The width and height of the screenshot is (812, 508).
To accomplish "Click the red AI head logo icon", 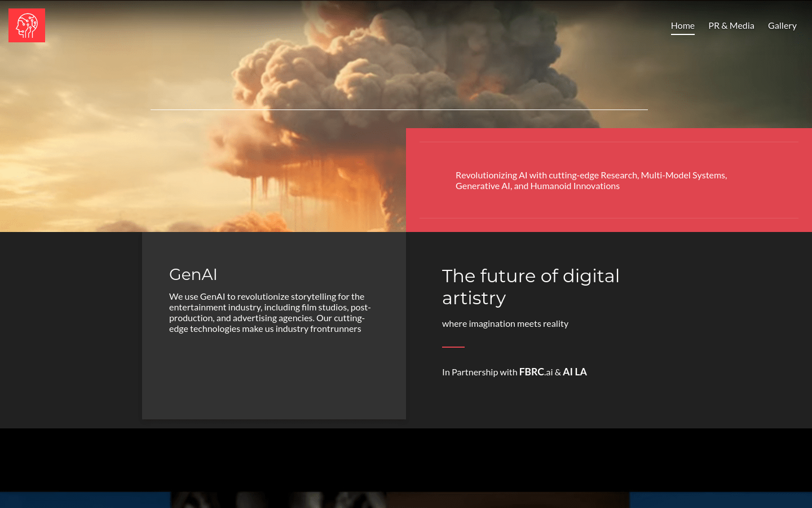I will point(27,25).
